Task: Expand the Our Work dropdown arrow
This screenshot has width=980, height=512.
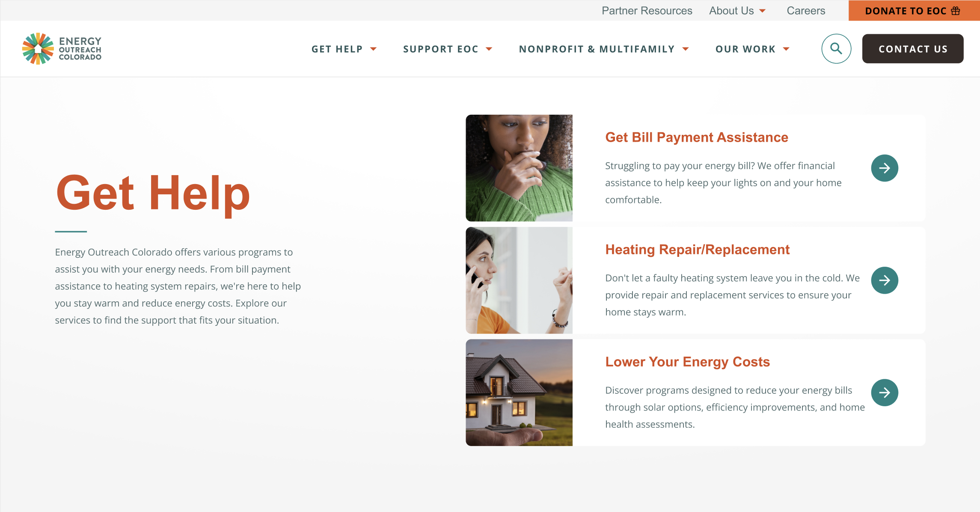Action: [786, 49]
